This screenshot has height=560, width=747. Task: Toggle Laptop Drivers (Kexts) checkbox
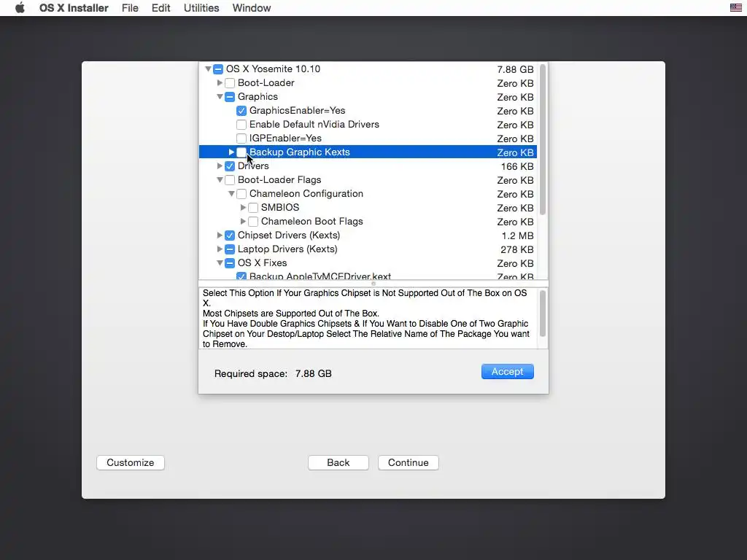pos(230,249)
